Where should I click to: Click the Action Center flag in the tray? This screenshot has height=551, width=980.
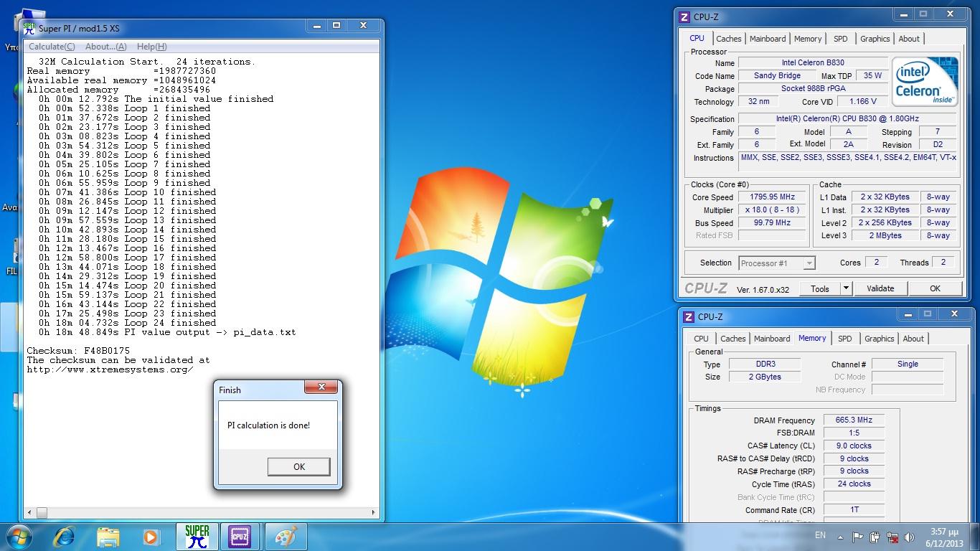click(x=857, y=537)
